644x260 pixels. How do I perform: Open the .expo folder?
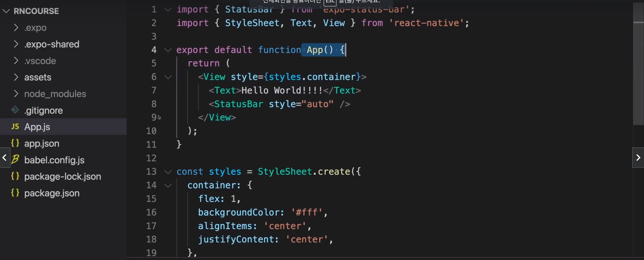(x=35, y=28)
